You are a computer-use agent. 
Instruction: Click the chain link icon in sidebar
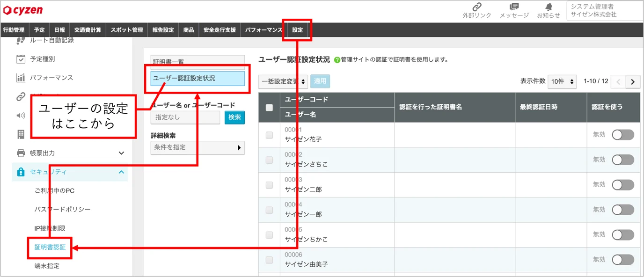click(21, 97)
